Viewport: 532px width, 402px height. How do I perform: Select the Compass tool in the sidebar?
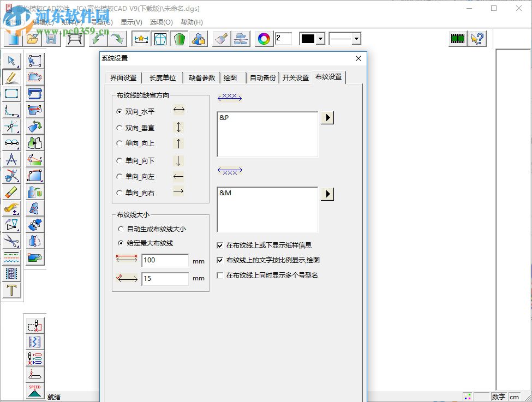click(x=12, y=159)
